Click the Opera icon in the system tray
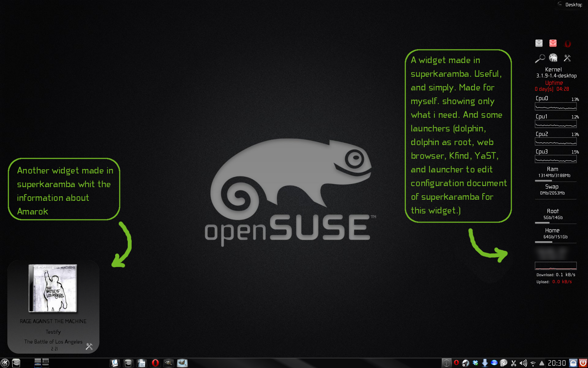The height and width of the screenshot is (368, 588). pos(456,362)
